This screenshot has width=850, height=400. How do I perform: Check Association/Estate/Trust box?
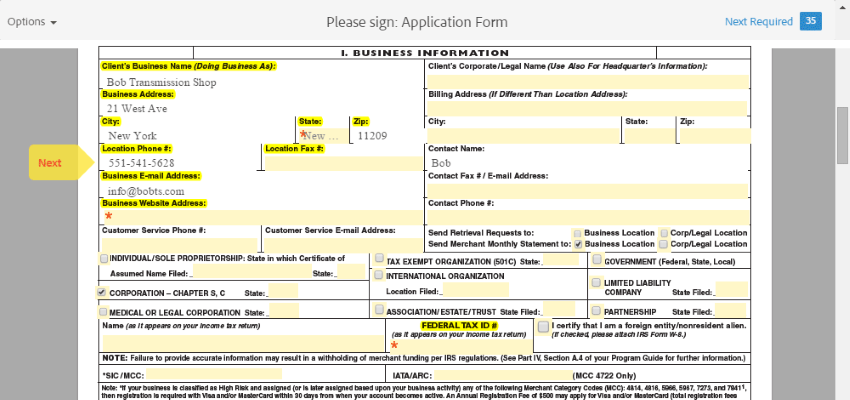point(379,309)
